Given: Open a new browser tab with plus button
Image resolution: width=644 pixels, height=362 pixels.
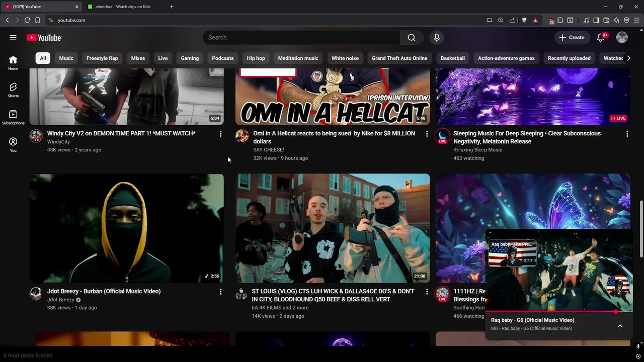Looking at the screenshot, I should (x=172, y=7).
